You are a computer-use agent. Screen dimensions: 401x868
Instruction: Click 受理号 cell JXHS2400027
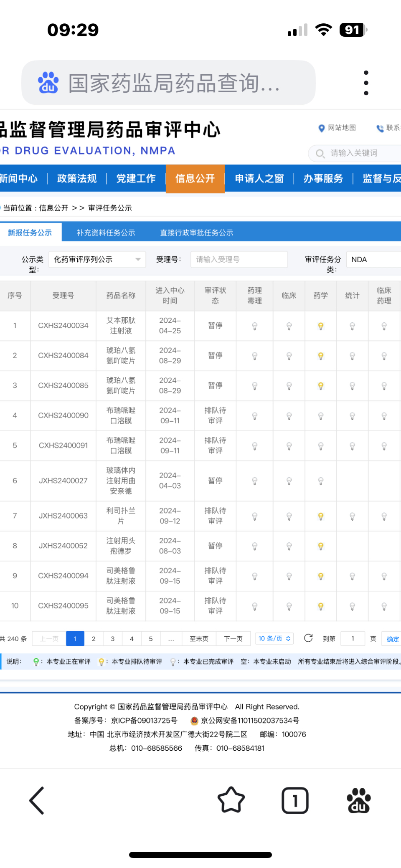click(x=63, y=481)
